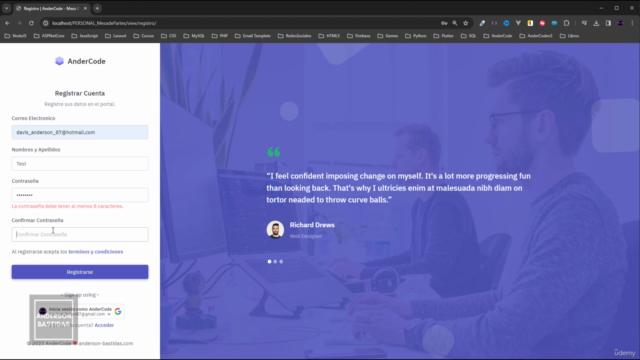Open the browser downloads icon

point(596,23)
